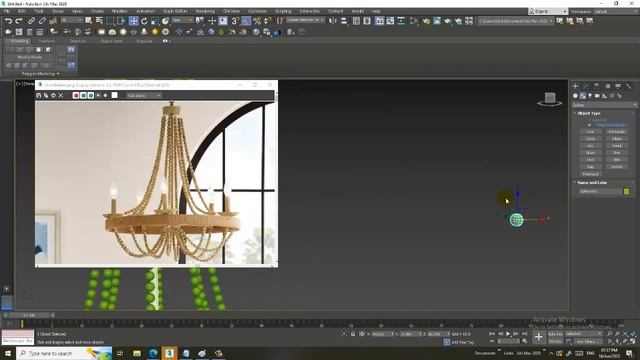Click the Mirror tool icon
Image resolution: width=640 pixels, height=360 pixels.
[x=333, y=20]
